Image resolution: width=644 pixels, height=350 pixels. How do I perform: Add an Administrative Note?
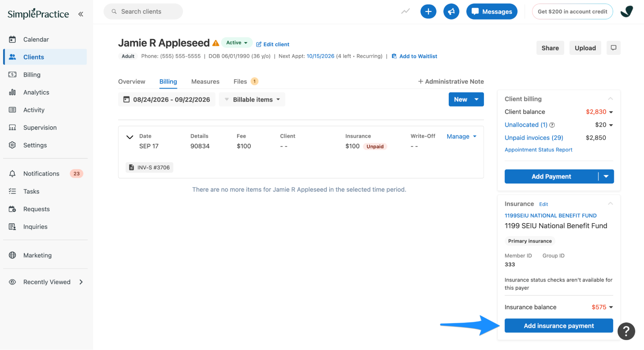(451, 81)
